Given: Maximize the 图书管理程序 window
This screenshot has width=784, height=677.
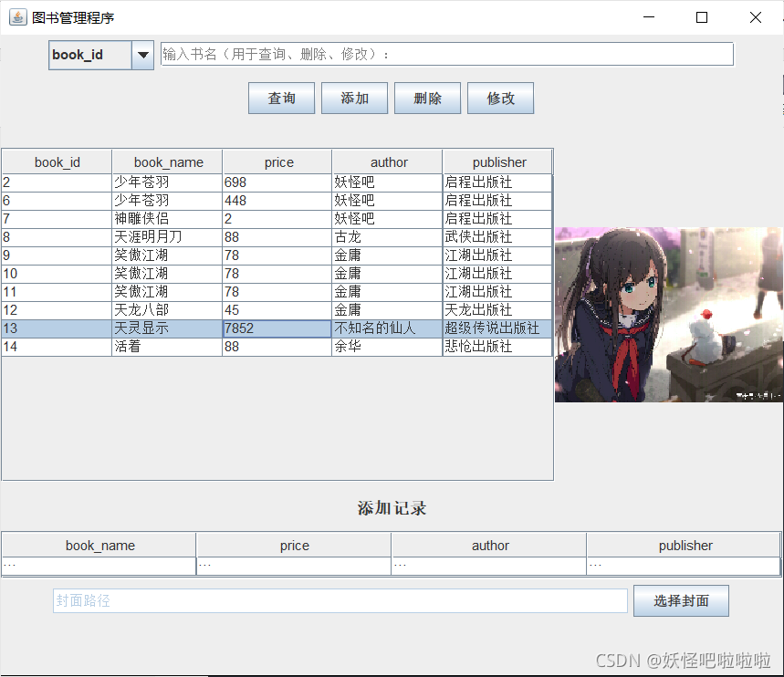Looking at the screenshot, I should (x=702, y=17).
